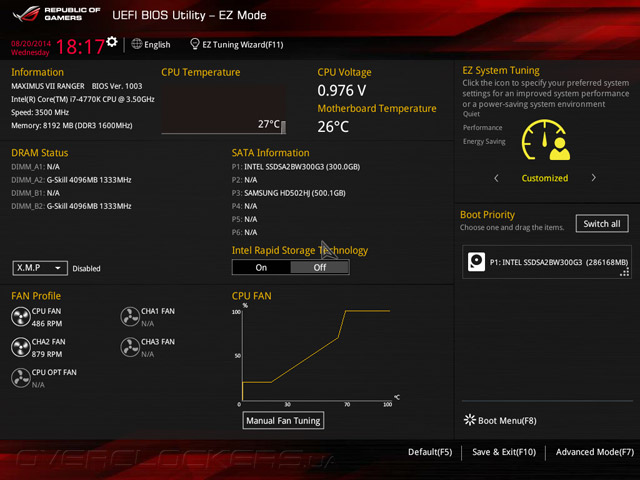The image size is (640, 480).
Task: Click the Intel Core i7-4770K CPU line
Action: coord(83,99)
